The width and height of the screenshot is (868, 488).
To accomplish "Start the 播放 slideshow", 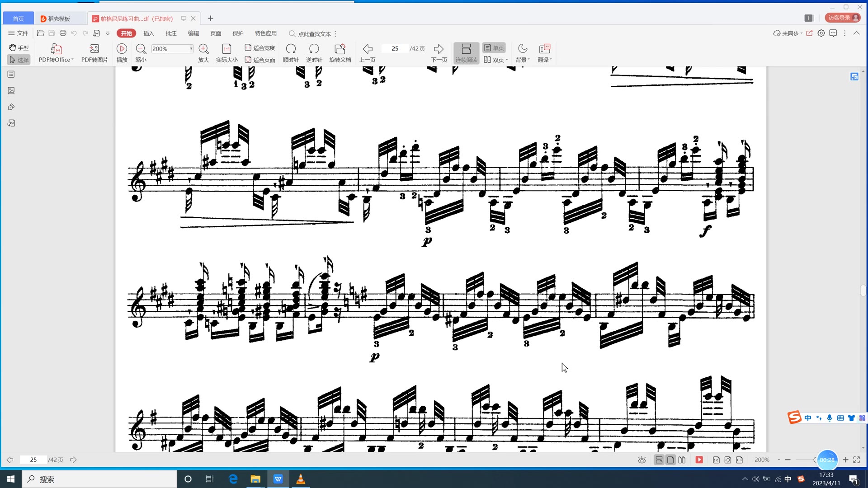I will point(122,53).
